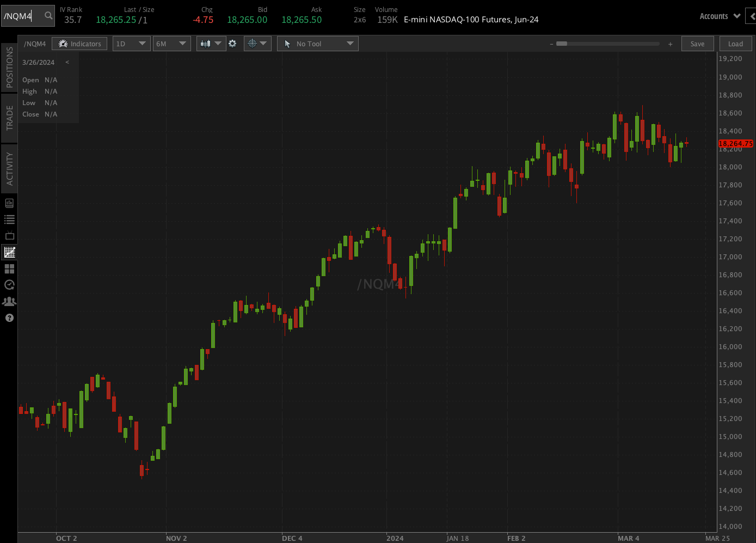Select the Charts icon in sidebar
Viewport: 756px width, 543px height.
tap(9, 252)
